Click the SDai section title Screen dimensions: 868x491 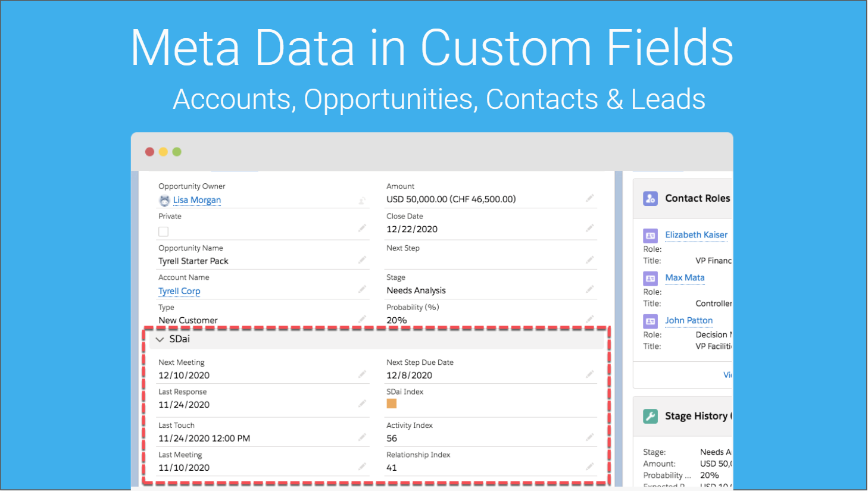[180, 339]
